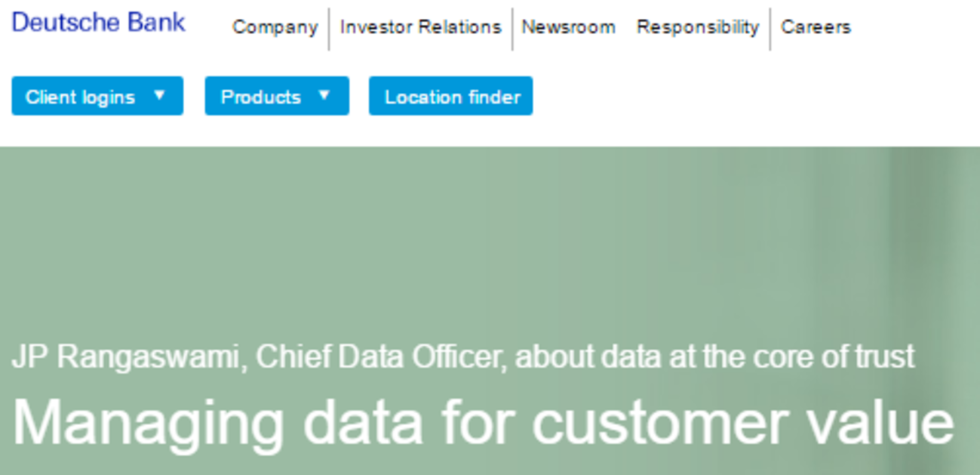Navigate to Careers
980x475 pixels.
[x=816, y=27]
